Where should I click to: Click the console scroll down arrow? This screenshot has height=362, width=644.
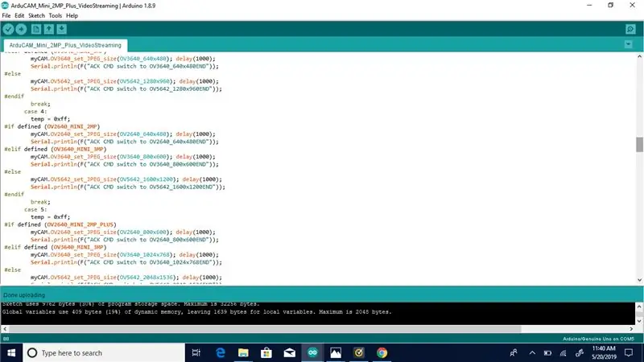pyautogui.click(x=639, y=321)
